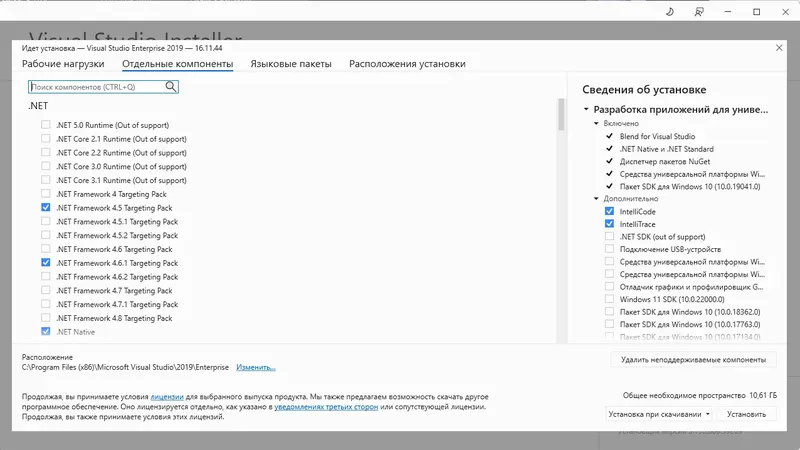Image resolution: width=800 pixels, height=450 pixels.
Task: Enable Windows 11 SDK (10.0.22000.0)
Action: (x=609, y=299)
